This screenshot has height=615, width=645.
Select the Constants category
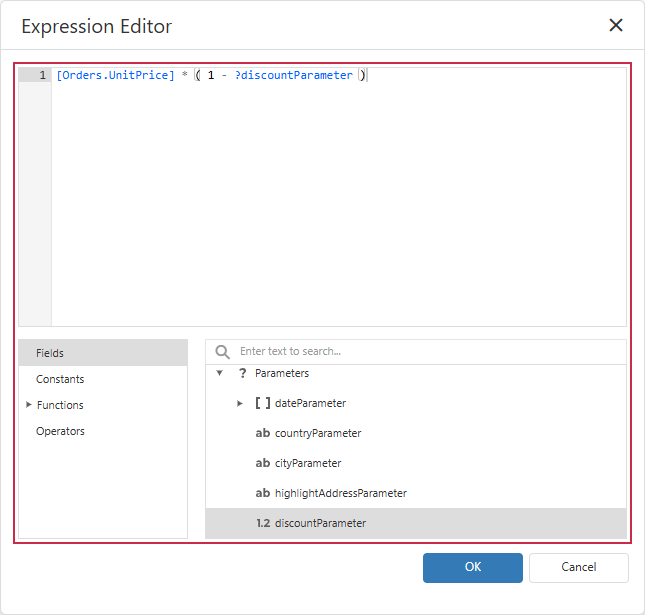[x=103, y=379]
